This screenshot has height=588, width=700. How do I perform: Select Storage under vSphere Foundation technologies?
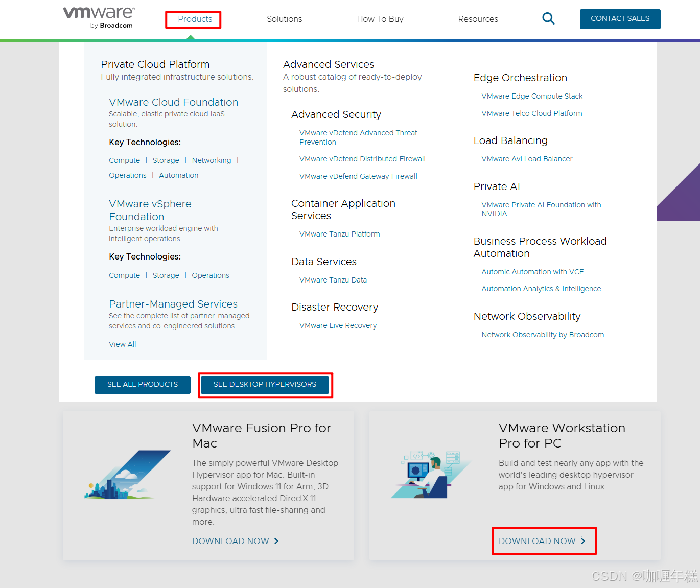coord(166,275)
